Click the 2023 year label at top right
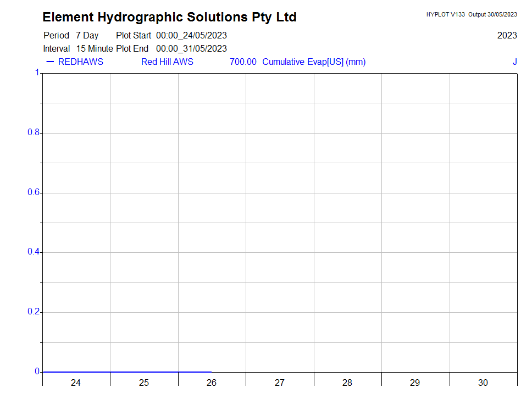The image size is (532, 399). (x=507, y=36)
